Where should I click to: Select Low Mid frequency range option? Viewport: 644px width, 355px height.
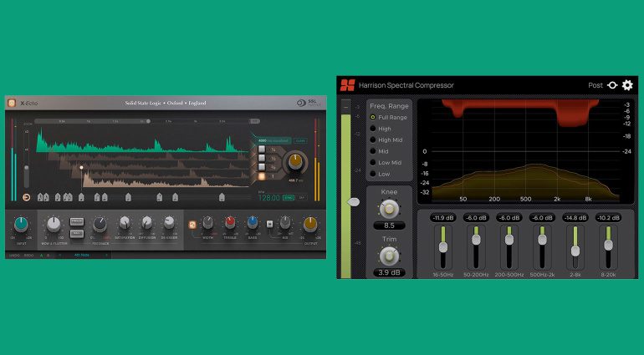[x=373, y=163]
